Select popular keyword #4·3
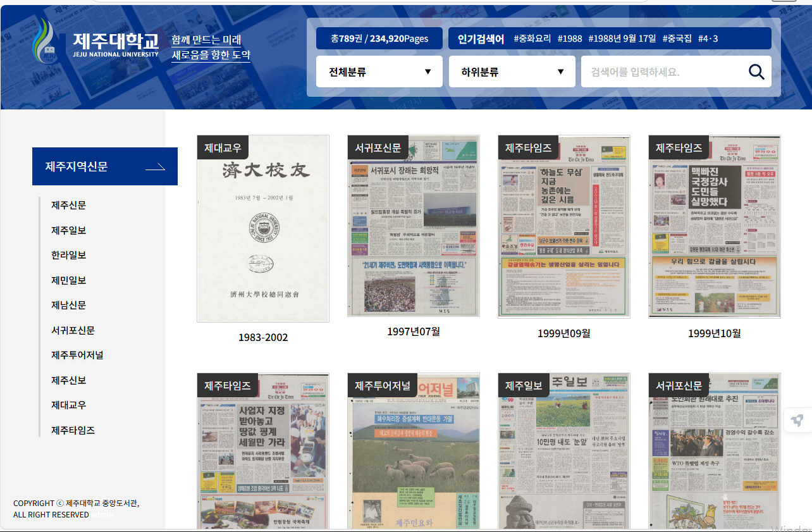The height and width of the screenshot is (532, 812). [708, 39]
